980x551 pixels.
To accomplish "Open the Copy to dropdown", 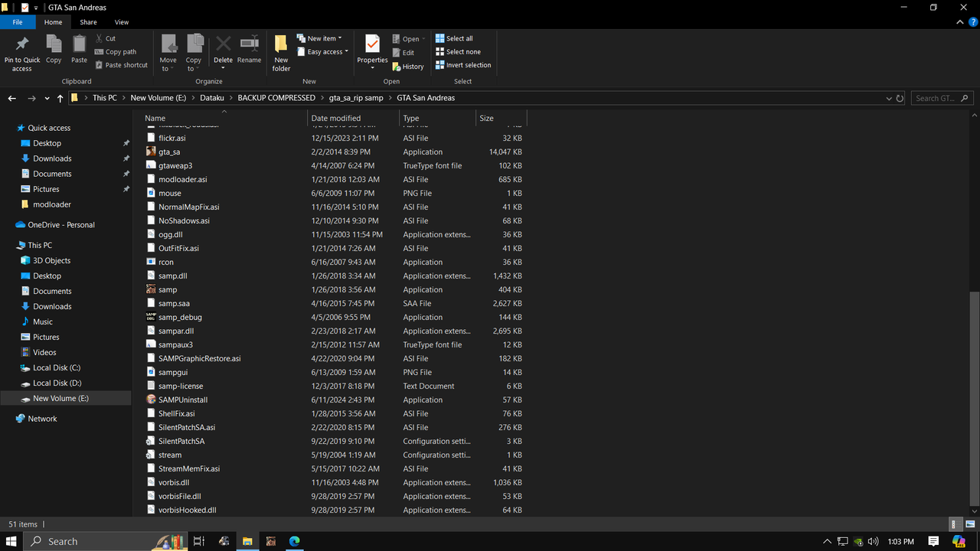I will coord(194,53).
